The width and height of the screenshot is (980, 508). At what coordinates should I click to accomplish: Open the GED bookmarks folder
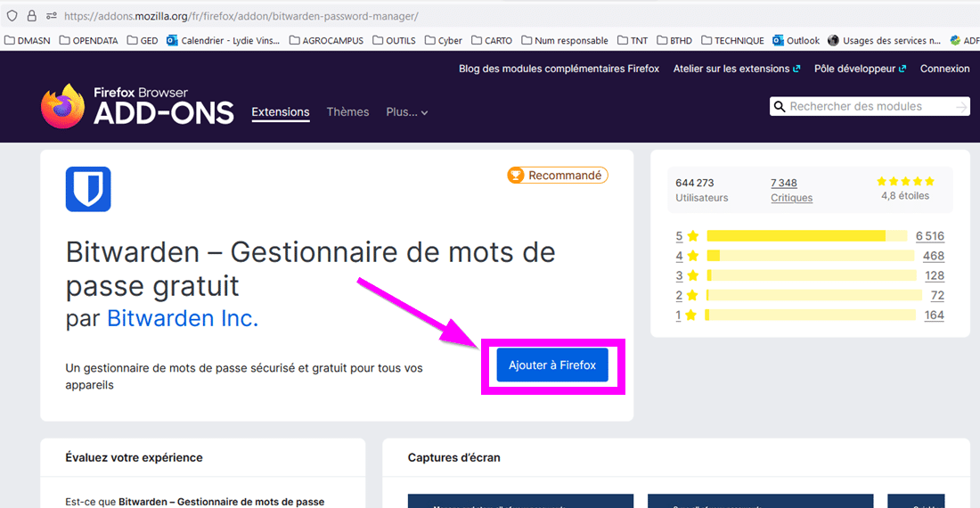(143, 41)
